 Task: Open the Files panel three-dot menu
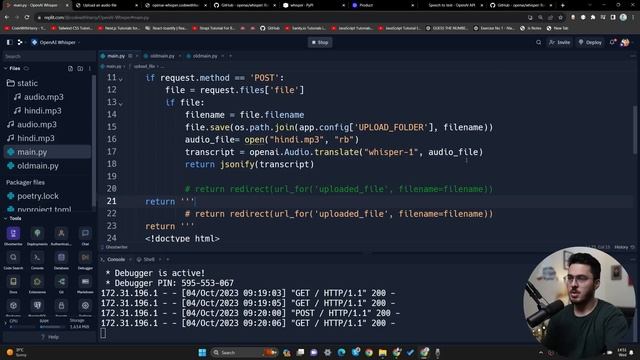point(90,69)
